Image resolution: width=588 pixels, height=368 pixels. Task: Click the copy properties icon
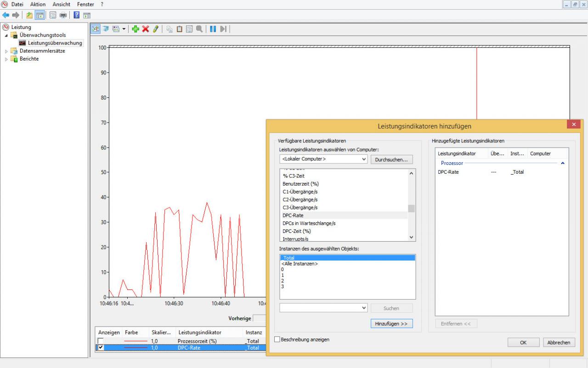(170, 29)
